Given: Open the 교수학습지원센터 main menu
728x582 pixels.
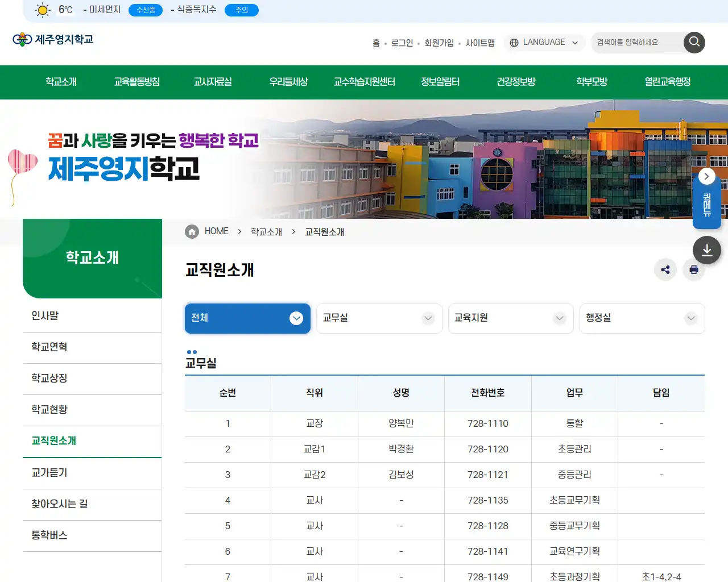Looking at the screenshot, I should pyautogui.click(x=365, y=82).
